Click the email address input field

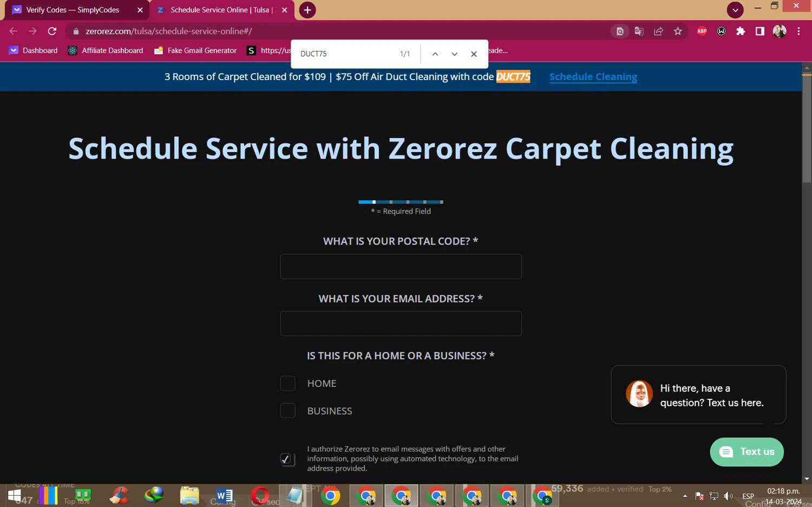401,324
